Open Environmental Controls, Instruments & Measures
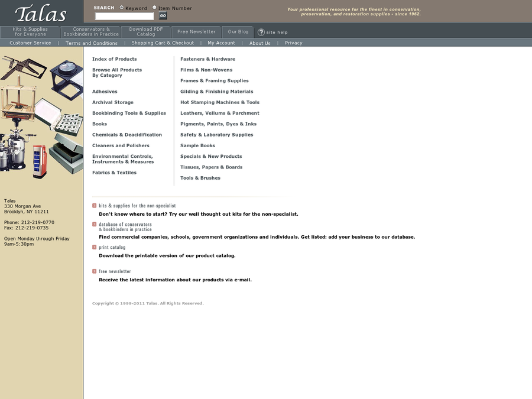 tap(123, 159)
